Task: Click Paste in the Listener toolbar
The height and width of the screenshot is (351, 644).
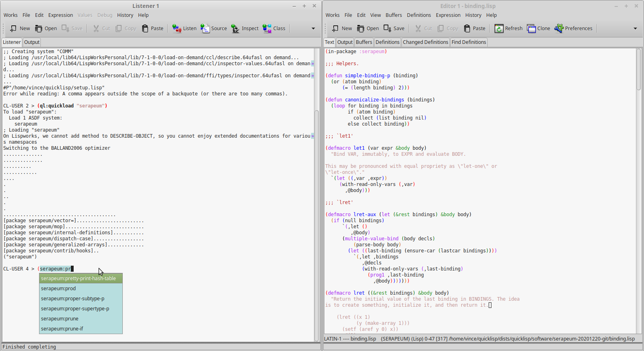Action: click(x=153, y=29)
